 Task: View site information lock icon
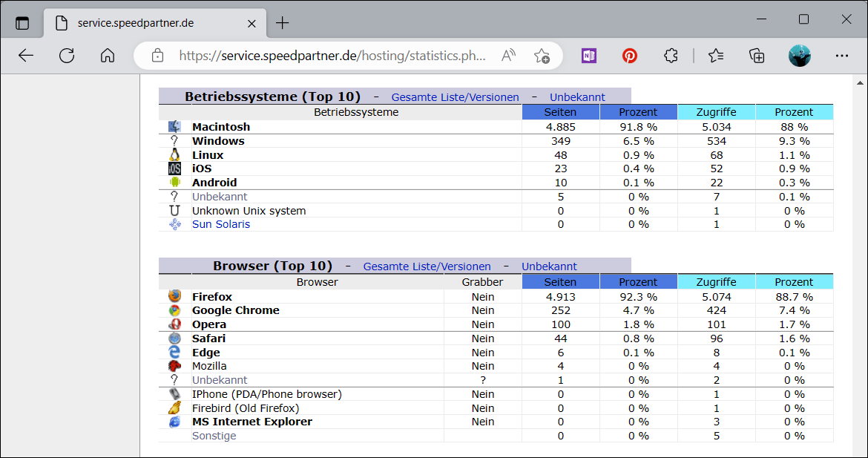pos(157,56)
